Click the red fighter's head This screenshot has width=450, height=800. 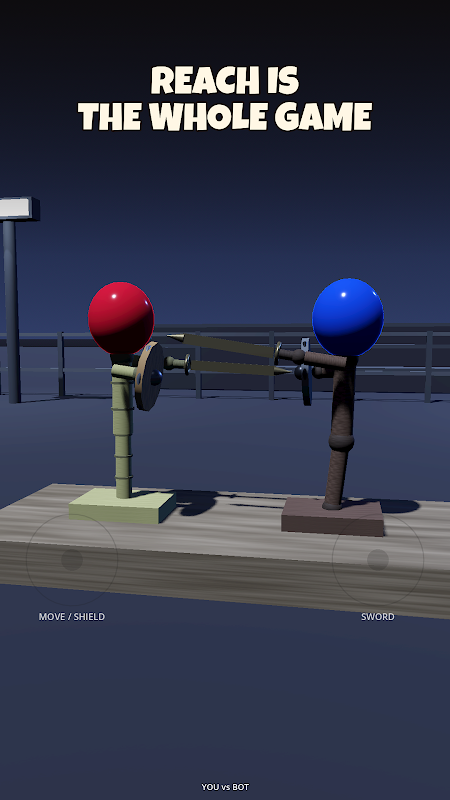click(x=121, y=318)
